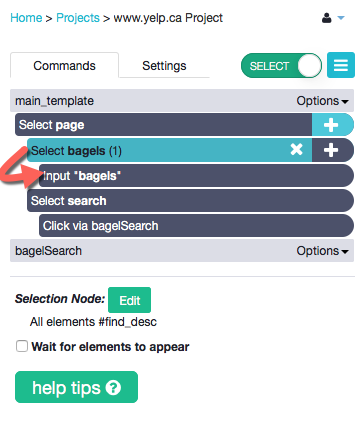
Task: Toggle the SELECT mode switch
Action: tap(281, 66)
